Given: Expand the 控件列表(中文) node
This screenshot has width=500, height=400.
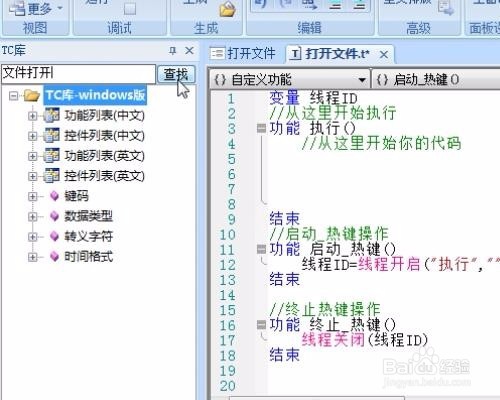Looking at the screenshot, I should (32, 136).
